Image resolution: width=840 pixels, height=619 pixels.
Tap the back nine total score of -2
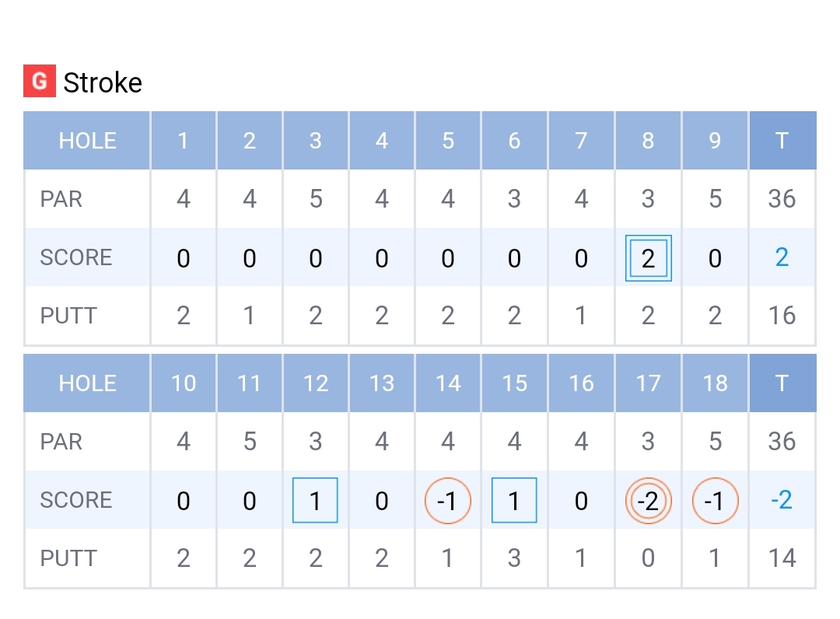(x=782, y=500)
